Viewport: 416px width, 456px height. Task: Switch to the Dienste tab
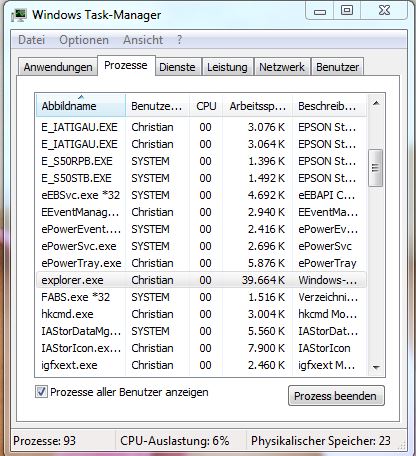click(x=177, y=67)
